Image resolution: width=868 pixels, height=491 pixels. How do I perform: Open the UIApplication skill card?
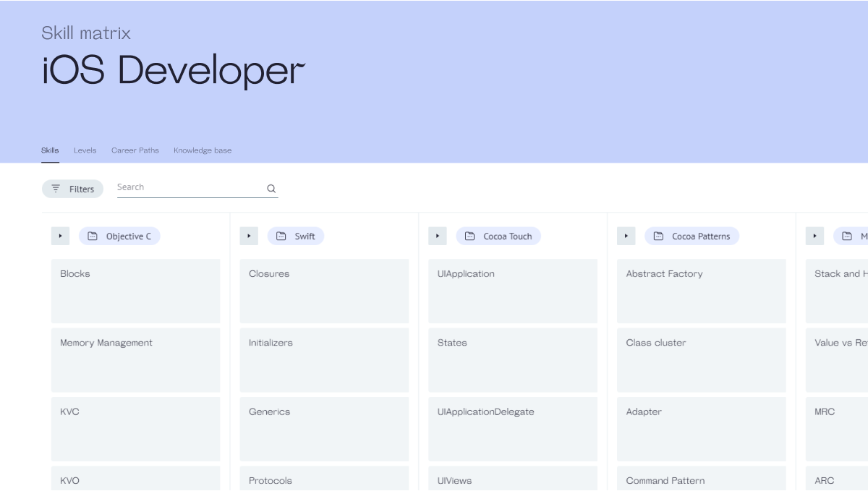[x=513, y=291]
